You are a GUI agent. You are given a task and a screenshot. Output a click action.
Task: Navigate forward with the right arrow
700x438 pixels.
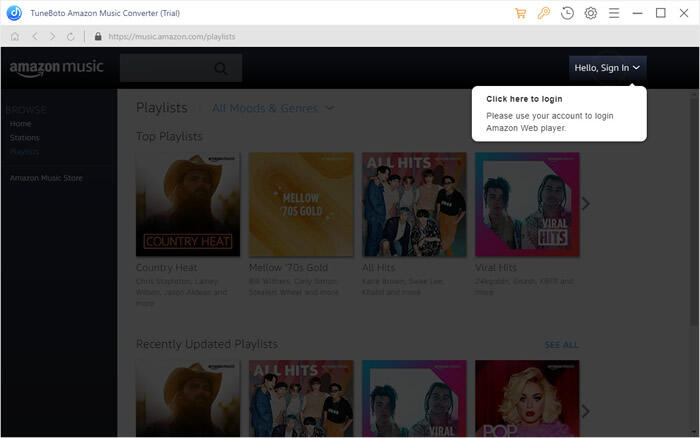tap(53, 37)
